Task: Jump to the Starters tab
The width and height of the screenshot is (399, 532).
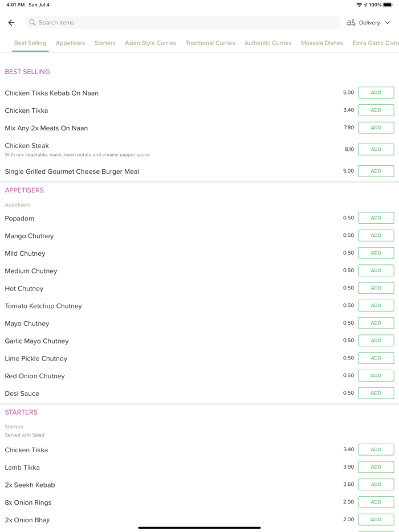Action: tap(105, 43)
